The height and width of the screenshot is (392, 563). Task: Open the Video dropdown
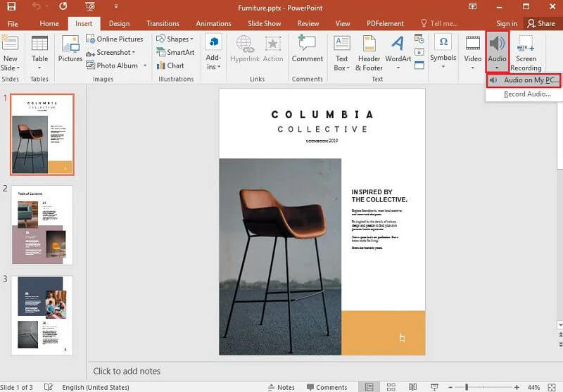pyautogui.click(x=473, y=53)
